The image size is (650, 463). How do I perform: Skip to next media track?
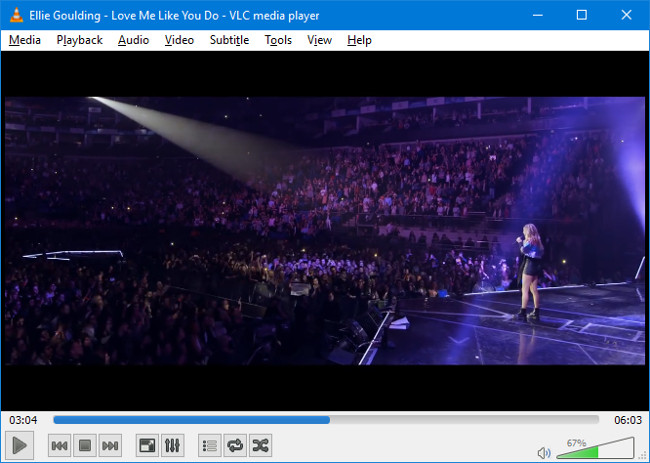pyautogui.click(x=110, y=445)
